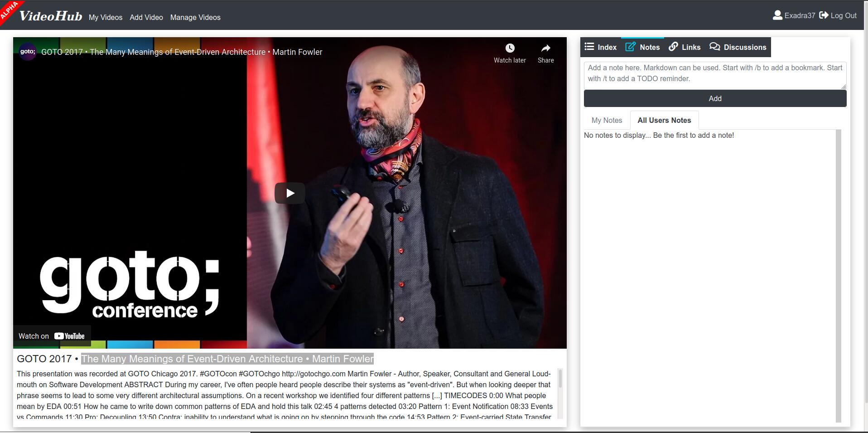The width and height of the screenshot is (868, 433).
Task: Go to VideoHub home logo
Action: (51, 16)
